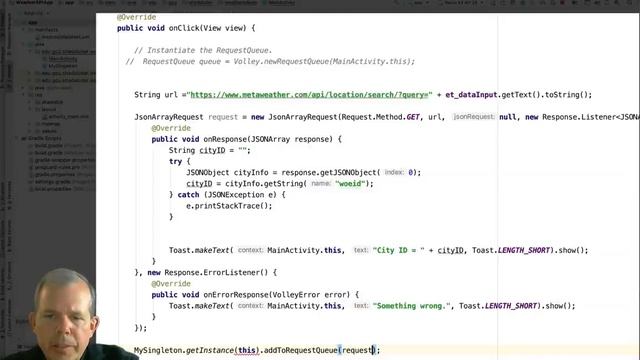Click response.getJSONObject call
This screenshot has height=360, width=640.
[x=331, y=172]
